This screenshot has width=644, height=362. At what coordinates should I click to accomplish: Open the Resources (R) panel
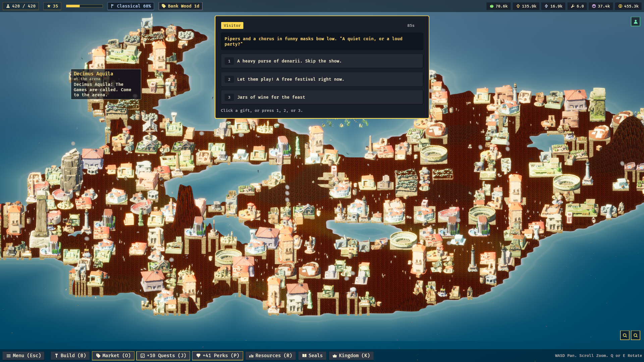click(x=270, y=356)
